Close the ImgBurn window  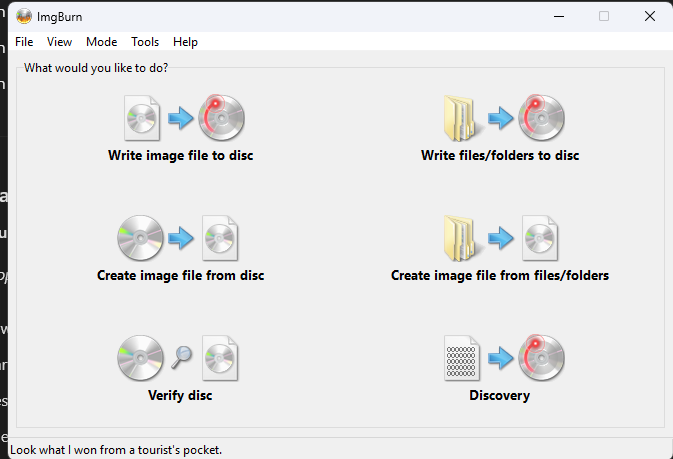(x=649, y=16)
